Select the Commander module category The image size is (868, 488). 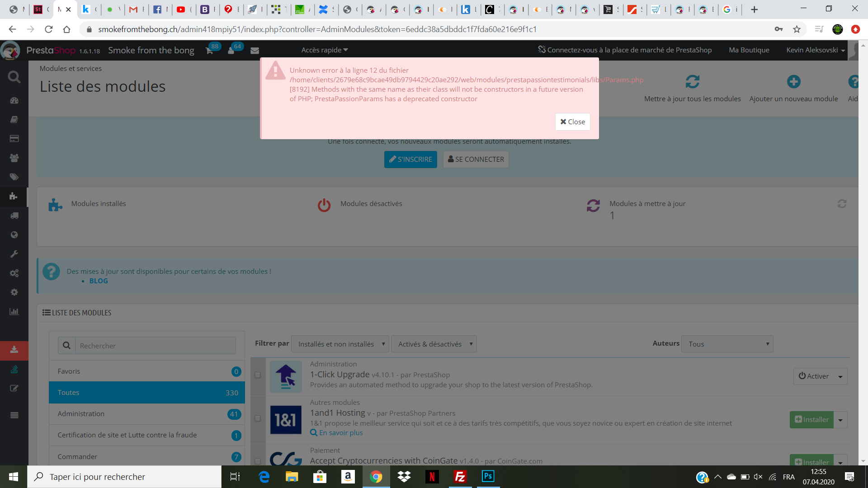click(146, 456)
